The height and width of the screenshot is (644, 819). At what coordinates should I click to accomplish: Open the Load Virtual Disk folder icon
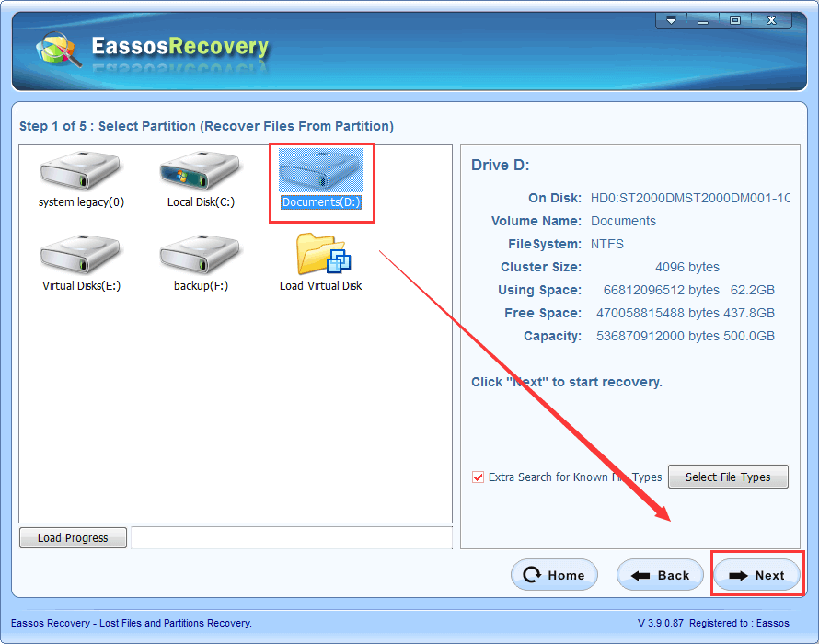point(323,254)
